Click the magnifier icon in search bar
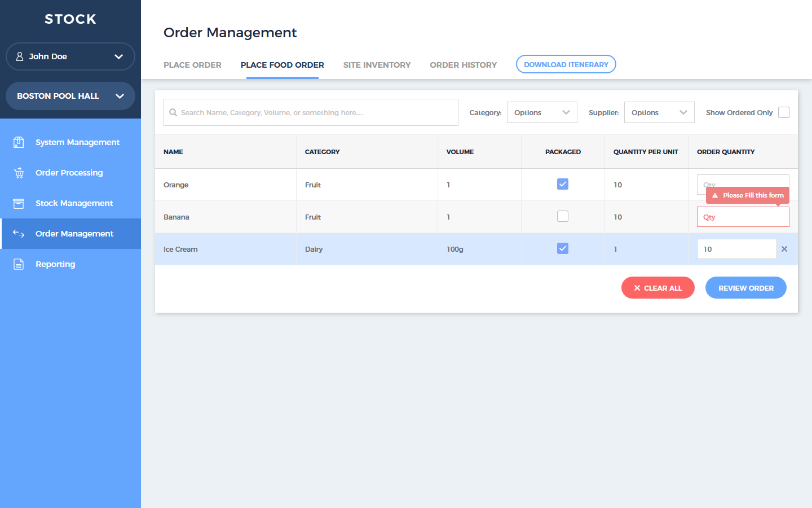The image size is (812, 508). 173,112
